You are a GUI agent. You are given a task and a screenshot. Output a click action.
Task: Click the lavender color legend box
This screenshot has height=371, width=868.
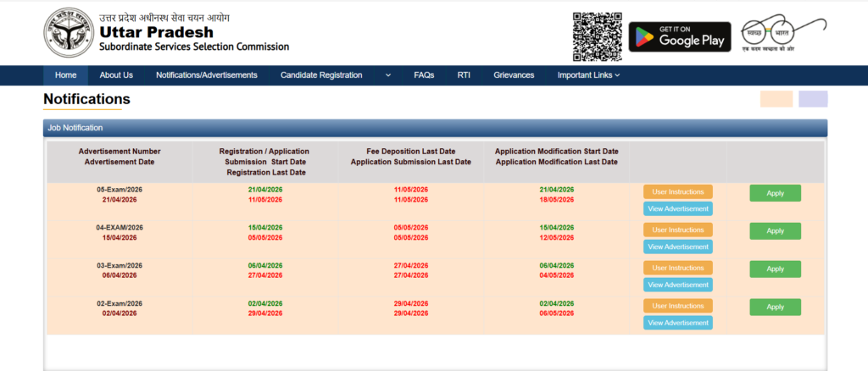tap(813, 99)
